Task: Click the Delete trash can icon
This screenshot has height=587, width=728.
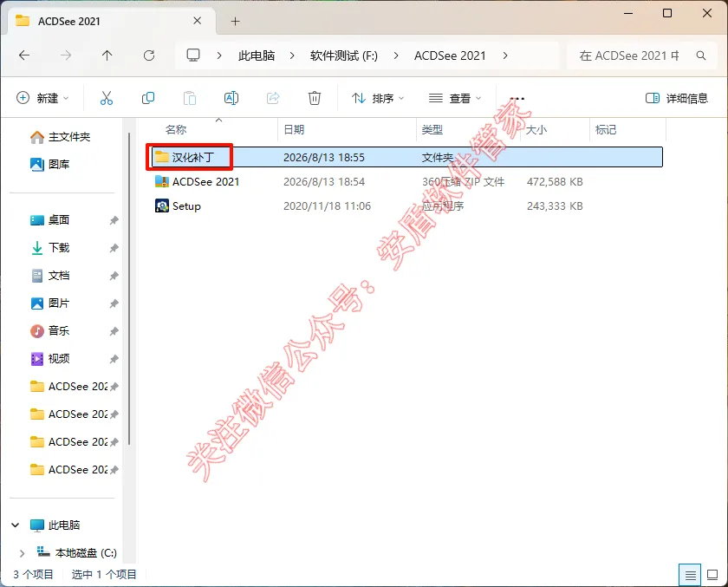Action: [315, 98]
